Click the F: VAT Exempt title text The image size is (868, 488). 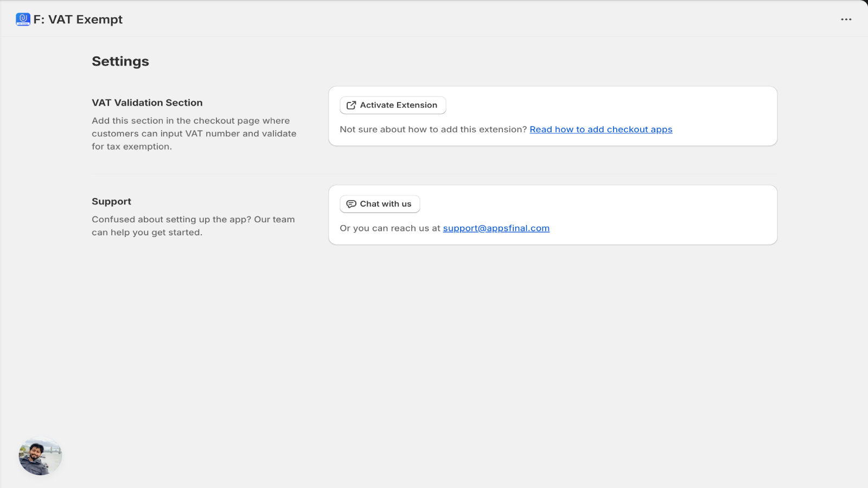pyautogui.click(x=78, y=20)
